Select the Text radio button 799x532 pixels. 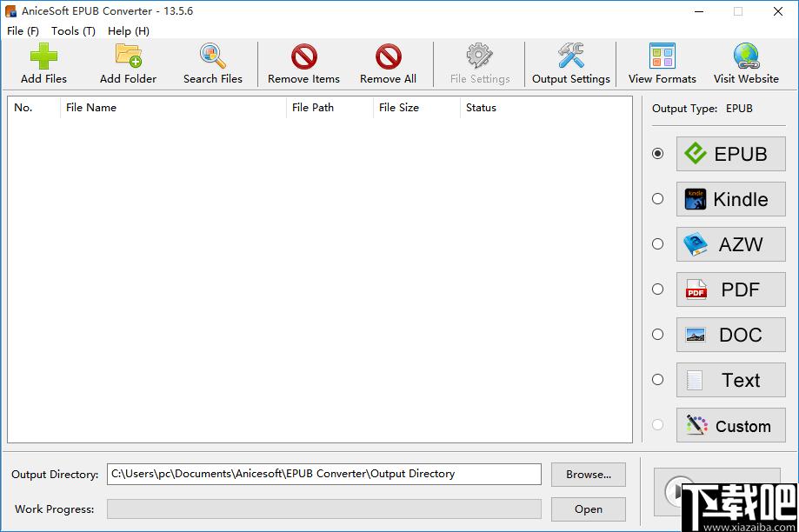pyautogui.click(x=658, y=380)
